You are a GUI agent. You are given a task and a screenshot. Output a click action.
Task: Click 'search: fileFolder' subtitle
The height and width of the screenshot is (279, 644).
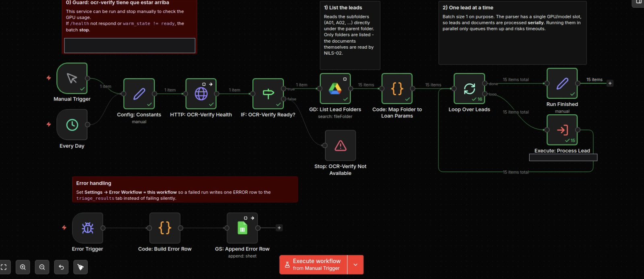tap(335, 117)
